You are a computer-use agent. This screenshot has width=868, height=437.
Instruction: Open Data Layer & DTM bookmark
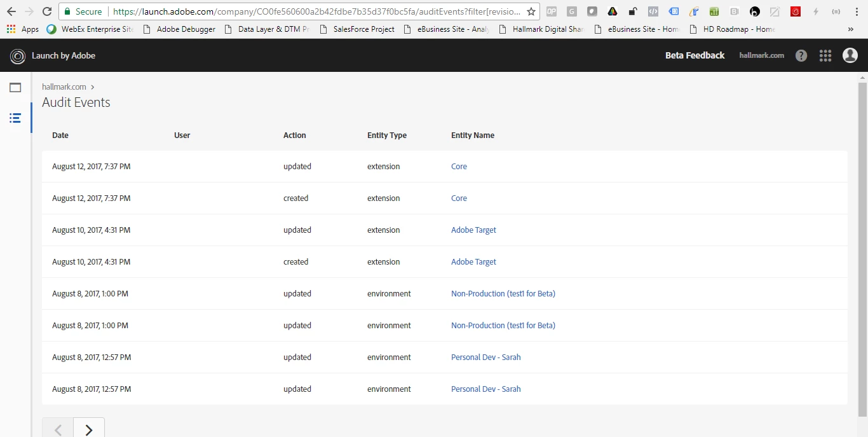pyautogui.click(x=267, y=29)
